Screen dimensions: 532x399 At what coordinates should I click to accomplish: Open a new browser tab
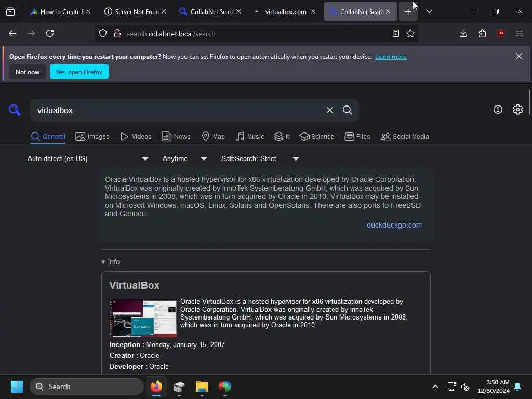(x=408, y=11)
